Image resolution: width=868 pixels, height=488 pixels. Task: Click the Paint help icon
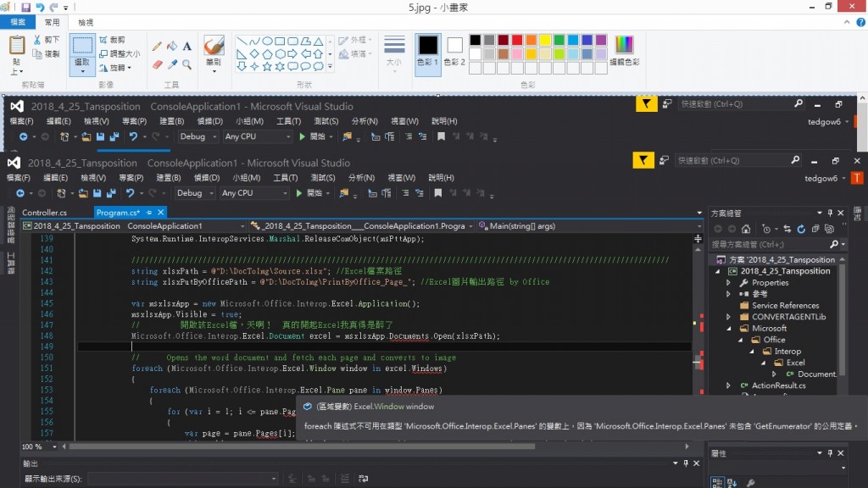point(861,22)
